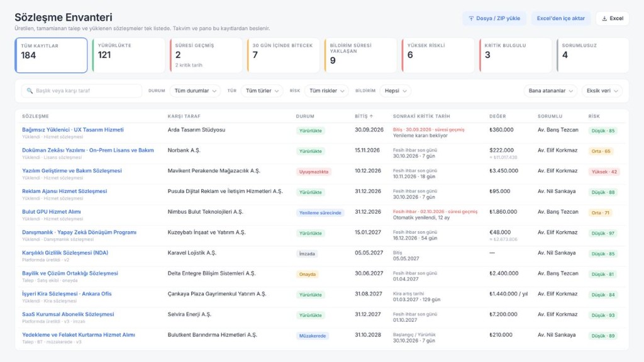644x362 pixels.
Task: Click the download icon on Excel button
Action: pyautogui.click(x=604, y=18)
